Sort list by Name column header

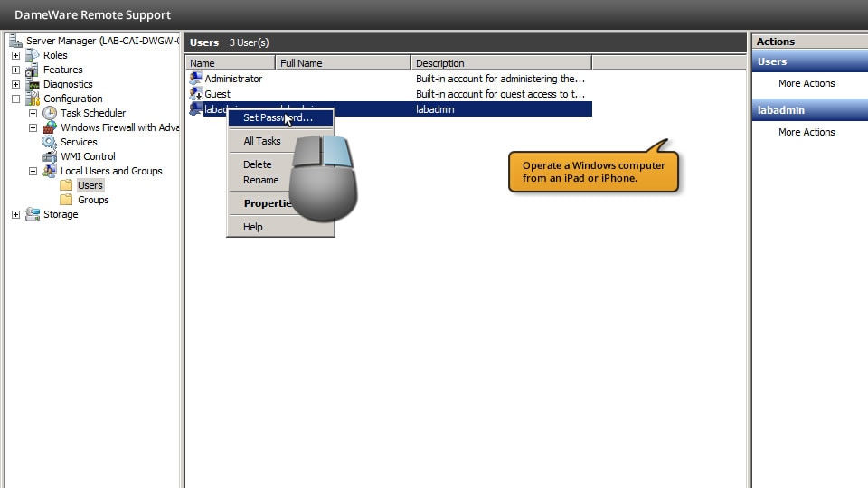pyautogui.click(x=231, y=63)
